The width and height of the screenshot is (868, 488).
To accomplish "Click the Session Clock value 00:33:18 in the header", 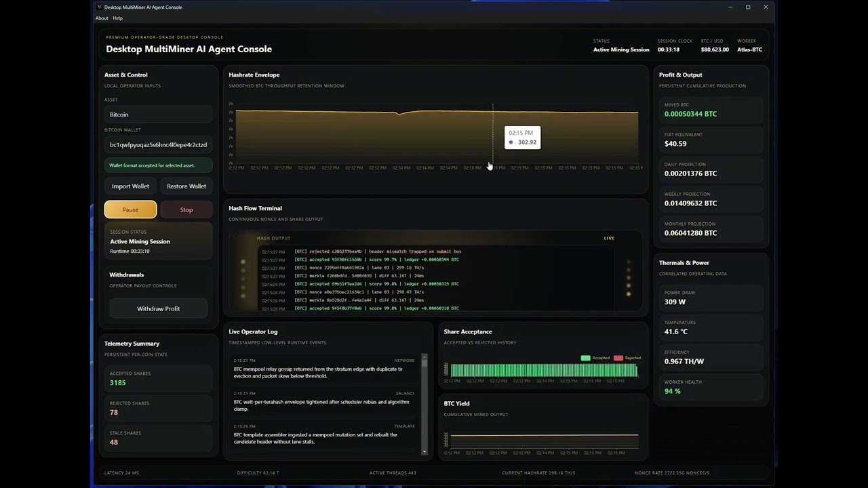I will (x=669, y=49).
